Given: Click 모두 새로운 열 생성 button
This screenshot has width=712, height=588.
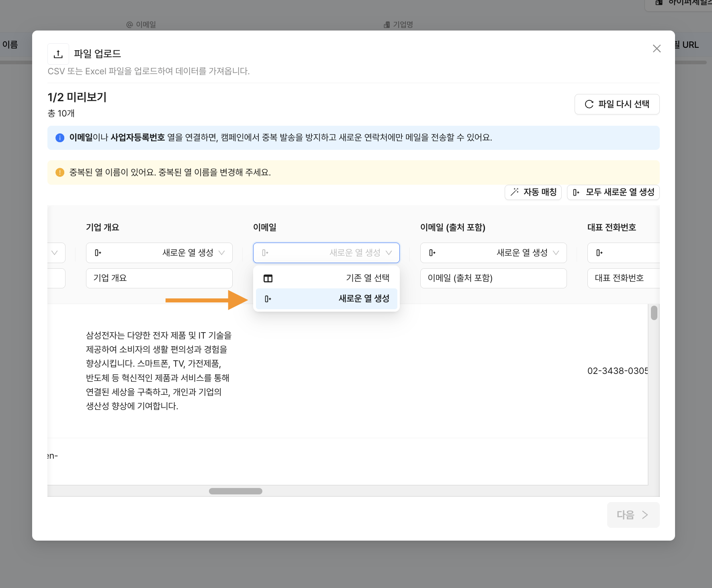Looking at the screenshot, I should tap(613, 192).
